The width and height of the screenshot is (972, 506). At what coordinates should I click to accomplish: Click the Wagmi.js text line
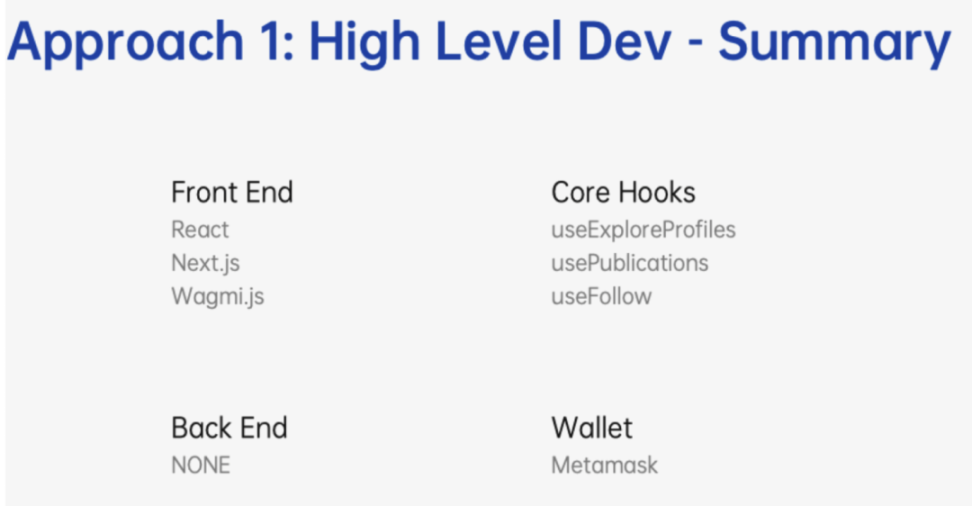(x=218, y=297)
